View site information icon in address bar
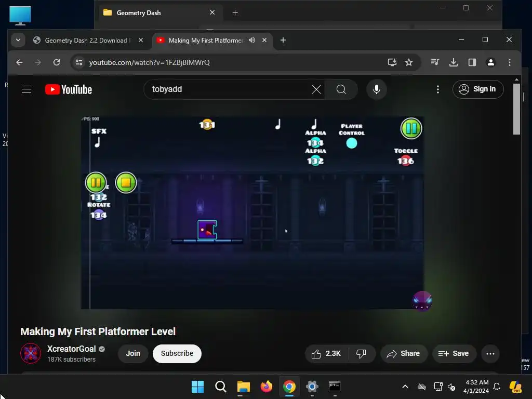Image resolution: width=532 pixels, height=399 pixels. click(x=79, y=62)
